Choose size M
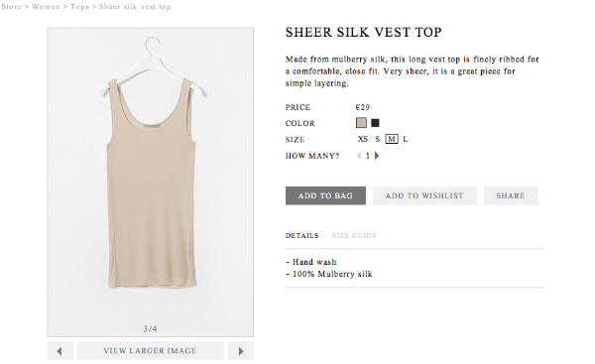 point(392,139)
